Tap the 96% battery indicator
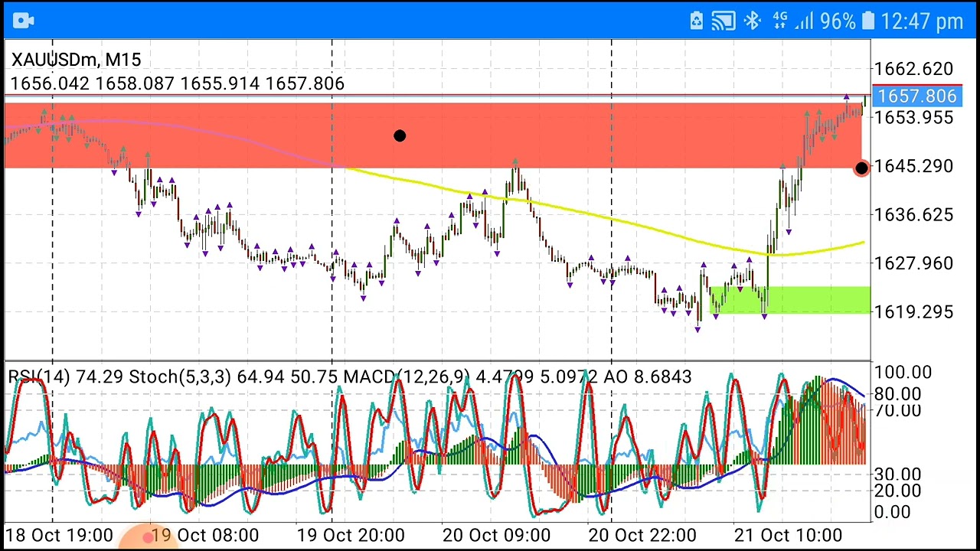980x551 pixels. point(848,21)
